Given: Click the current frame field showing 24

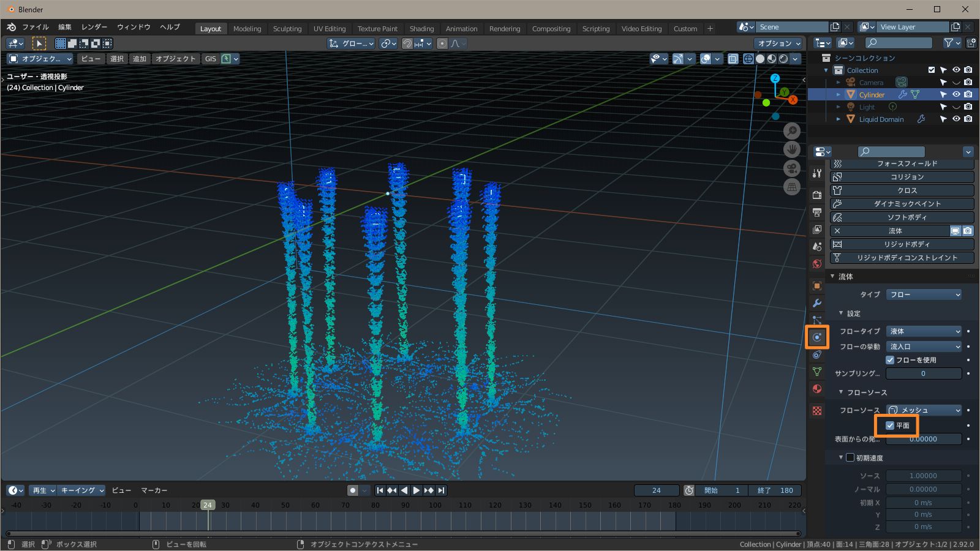Looking at the screenshot, I should point(657,490).
